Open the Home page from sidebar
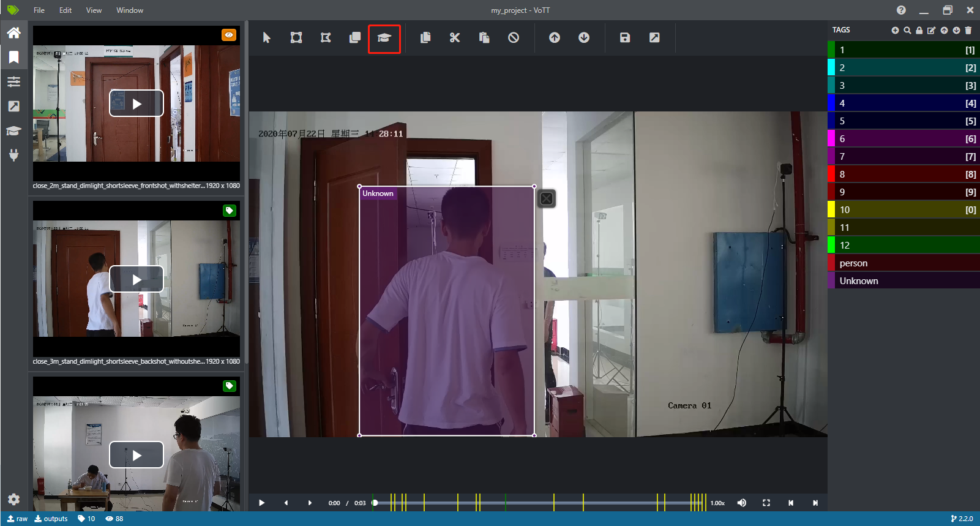This screenshot has height=526, width=980. click(x=13, y=32)
